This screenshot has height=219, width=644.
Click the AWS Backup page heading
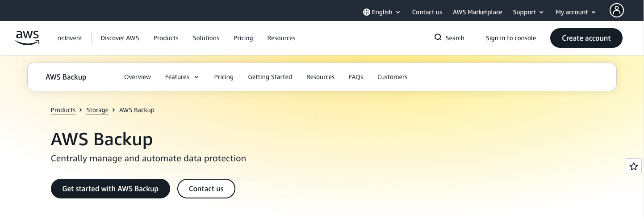pyautogui.click(x=102, y=139)
